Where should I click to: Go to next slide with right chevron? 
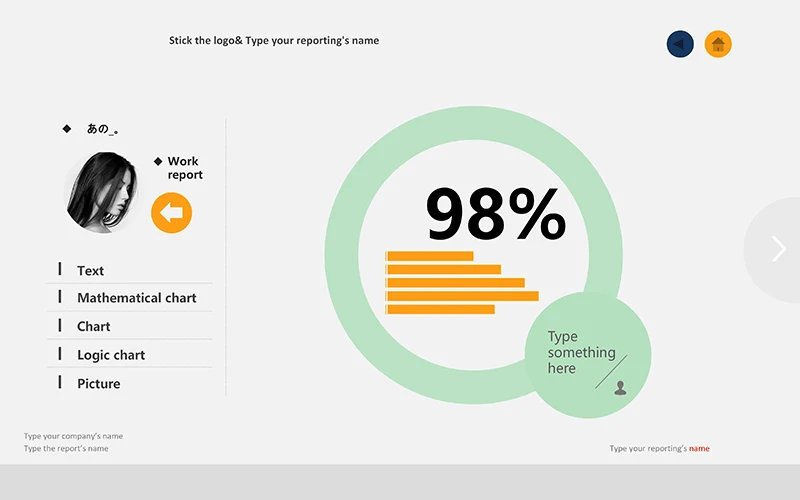click(x=779, y=249)
